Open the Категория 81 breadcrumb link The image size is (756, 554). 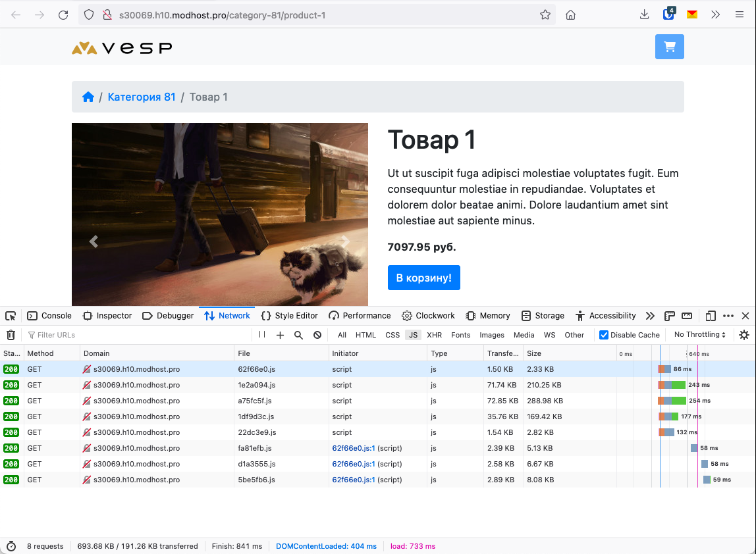[142, 97]
